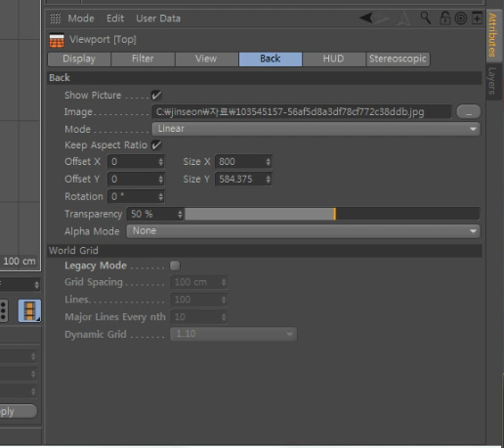This screenshot has height=448, width=504.
Task: Toggle the Keep Aspect Ratio checkbox
Action: [x=156, y=145]
